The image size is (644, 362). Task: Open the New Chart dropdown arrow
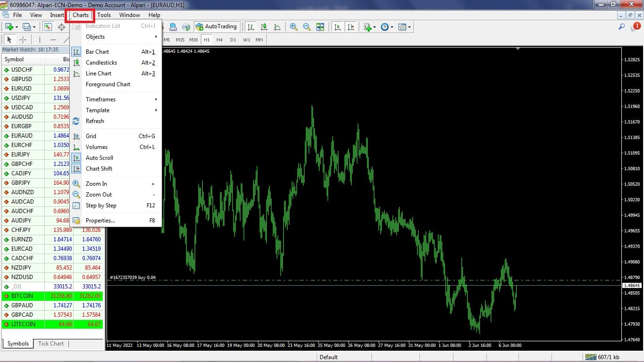coord(16,27)
